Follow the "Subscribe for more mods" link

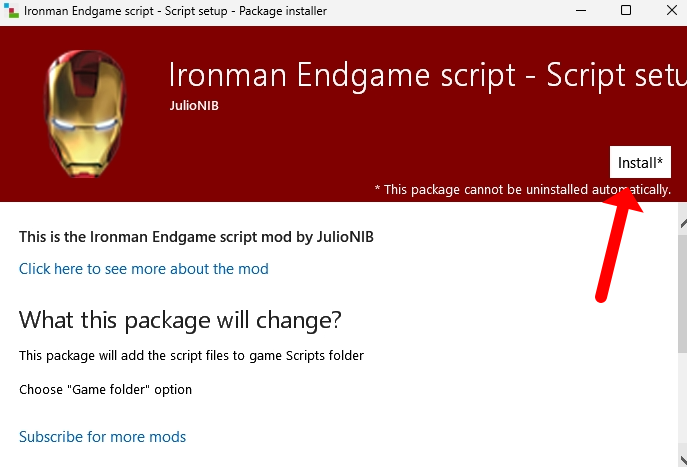[x=103, y=437]
